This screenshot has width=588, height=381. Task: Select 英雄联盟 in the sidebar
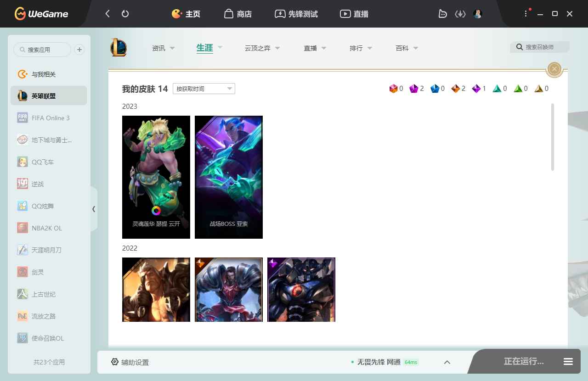(x=49, y=96)
